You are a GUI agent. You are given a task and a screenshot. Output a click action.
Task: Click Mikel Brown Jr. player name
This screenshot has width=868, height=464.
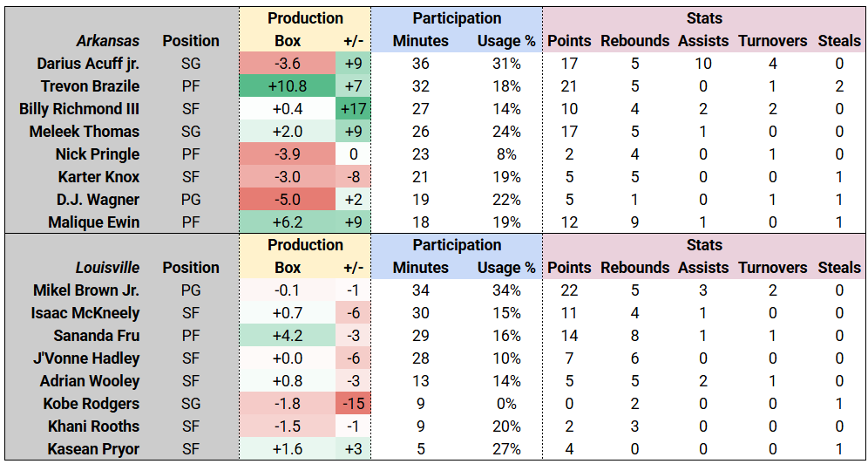(x=86, y=290)
